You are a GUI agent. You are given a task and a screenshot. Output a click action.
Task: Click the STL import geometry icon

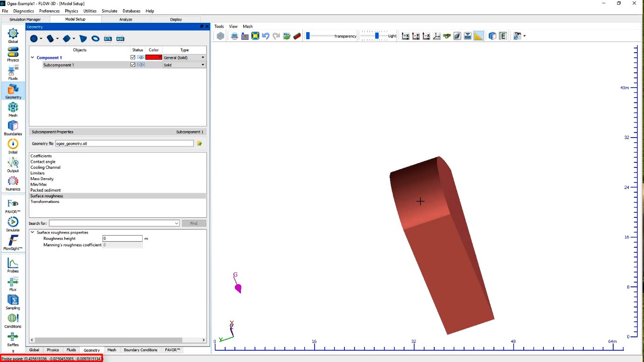[108, 39]
